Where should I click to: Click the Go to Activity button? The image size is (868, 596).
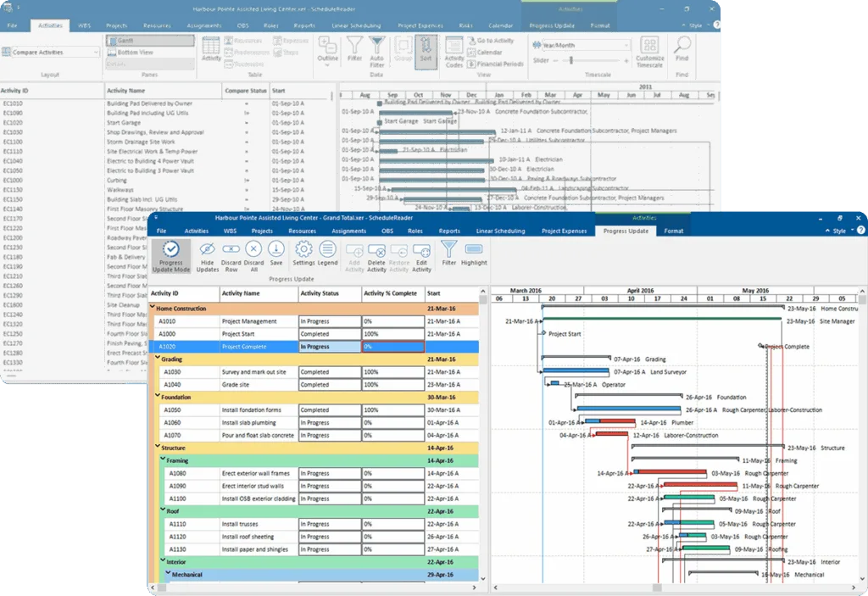click(x=491, y=41)
